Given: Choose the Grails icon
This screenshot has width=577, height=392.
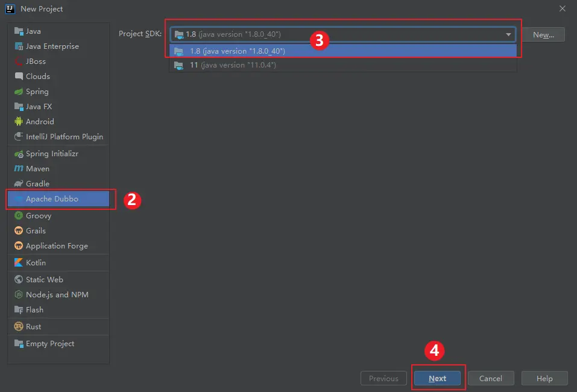Looking at the screenshot, I should coord(19,231).
